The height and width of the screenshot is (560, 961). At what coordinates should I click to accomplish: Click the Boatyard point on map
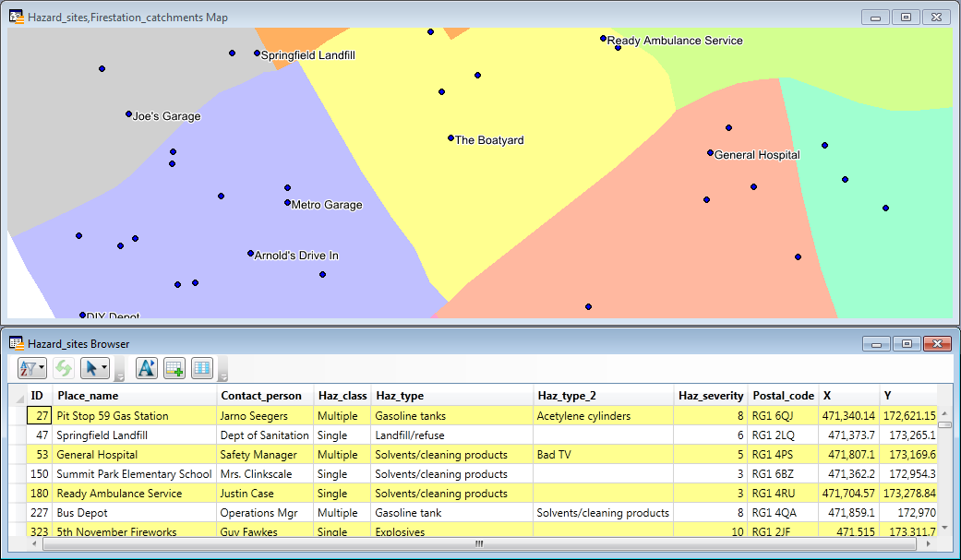coord(450,137)
